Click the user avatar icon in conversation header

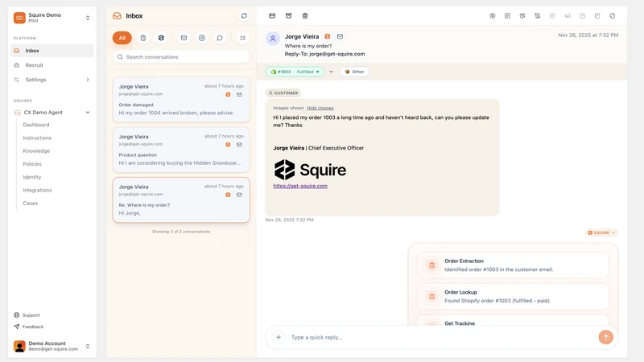(x=273, y=39)
